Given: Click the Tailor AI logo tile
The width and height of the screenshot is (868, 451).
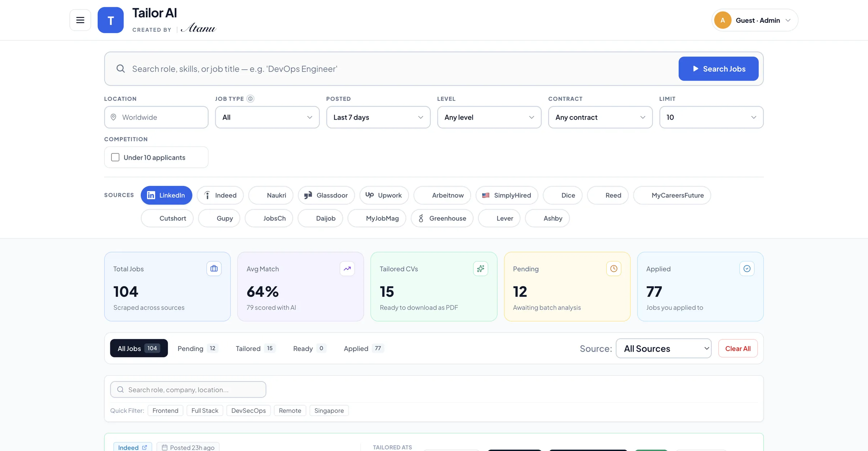Looking at the screenshot, I should coord(111,20).
